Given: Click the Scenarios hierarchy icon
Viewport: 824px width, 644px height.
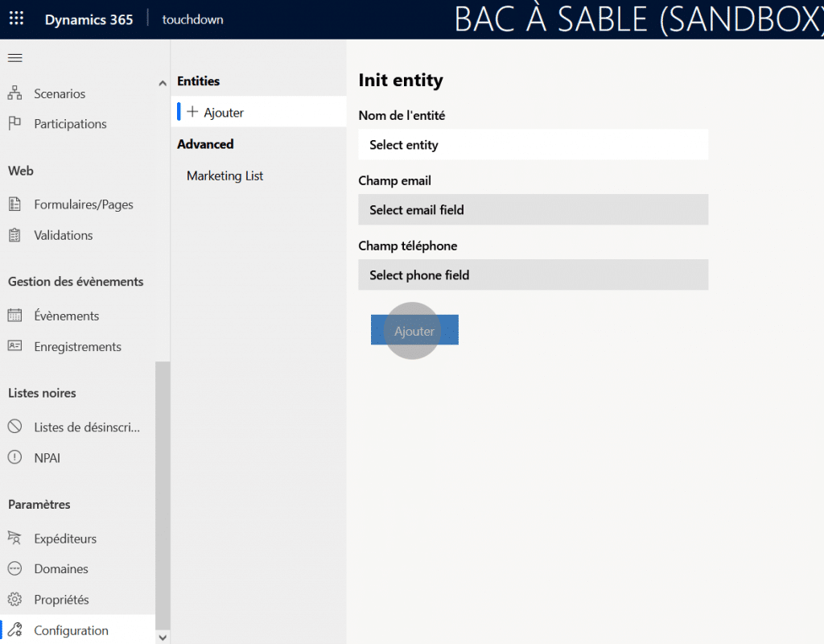Looking at the screenshot, I should click(x=14, y=93).
